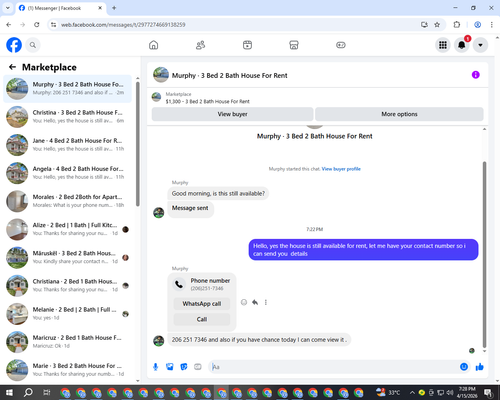Open the Christiana 2 Bed 1 Bath conversation
This screenshot has width=500, height=400.
pyautogui.click(x=68, y=286)
